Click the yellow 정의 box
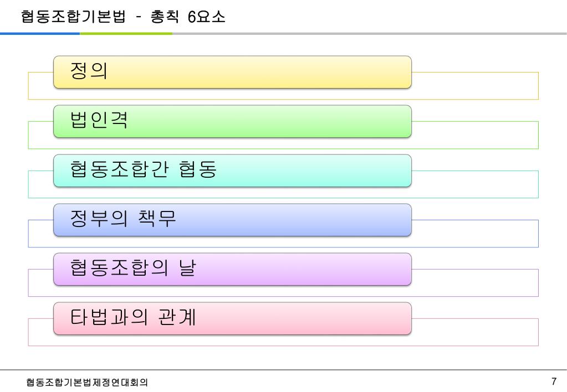 [232, 72]
